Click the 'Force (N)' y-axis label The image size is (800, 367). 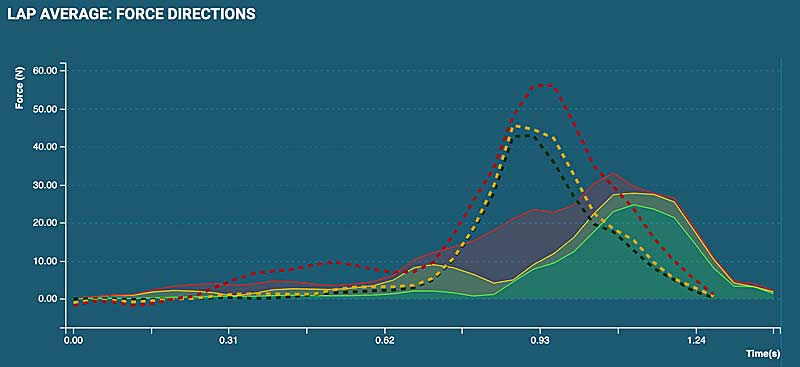click(x=20, y=88)
